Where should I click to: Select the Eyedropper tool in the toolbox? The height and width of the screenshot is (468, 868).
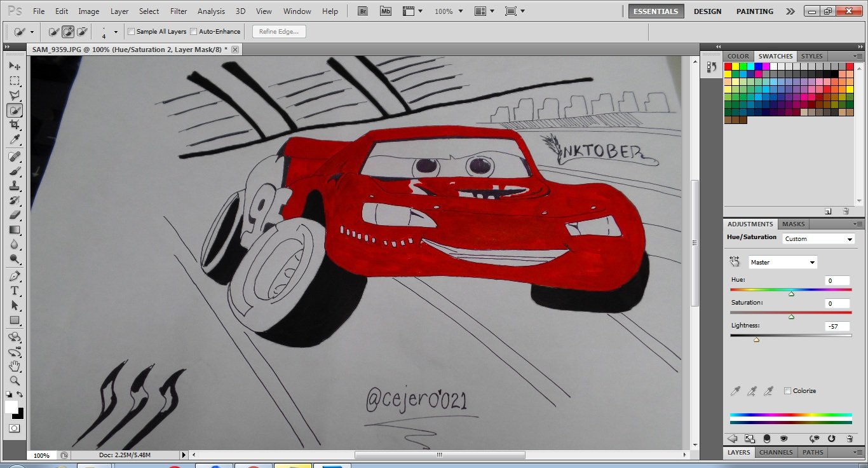coord(15,140)
